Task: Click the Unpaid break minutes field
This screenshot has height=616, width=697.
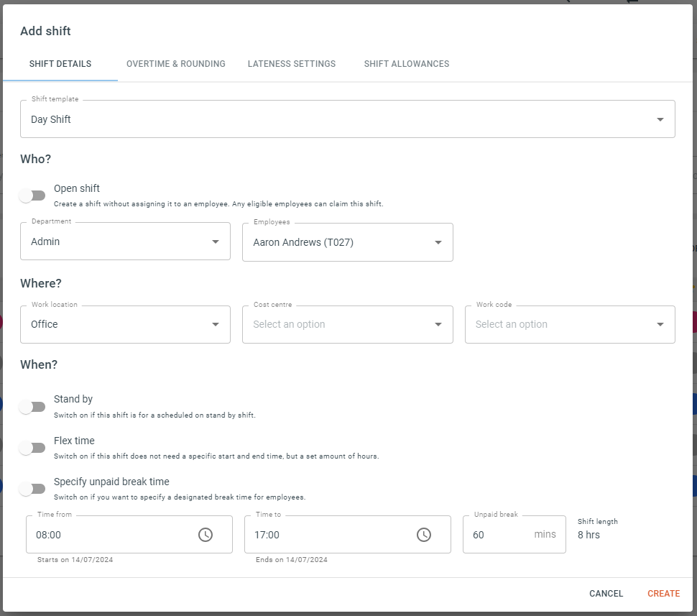Action: pos(514,535)
